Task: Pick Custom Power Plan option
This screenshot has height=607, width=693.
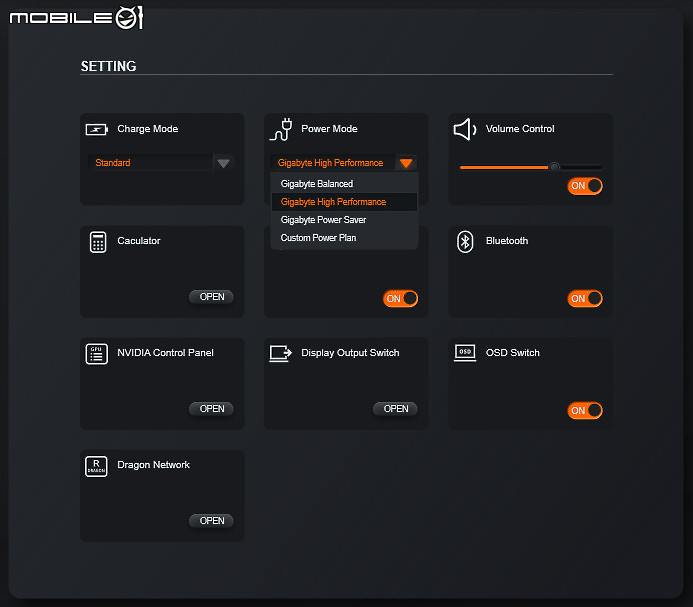Action: tap(344, 238)
